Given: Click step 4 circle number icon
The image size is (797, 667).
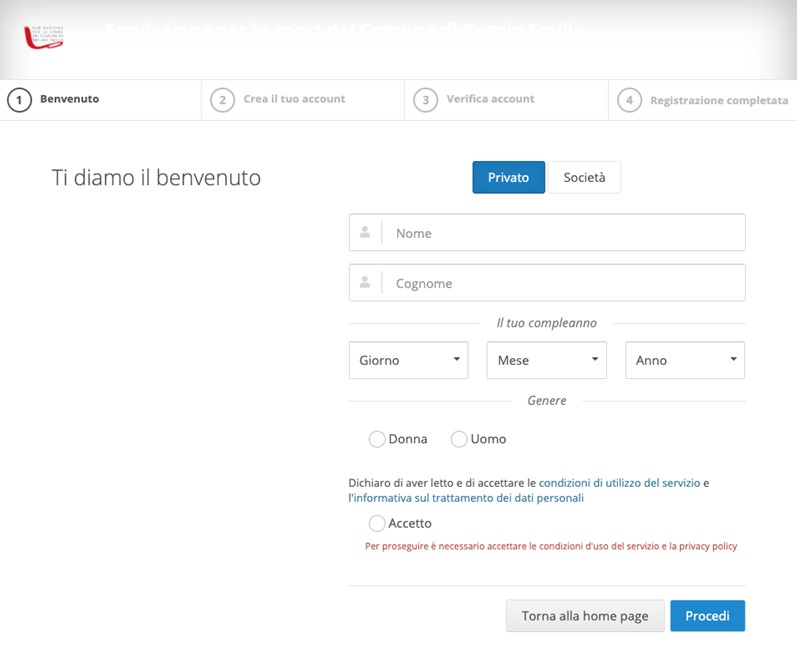Looking at the screenshot, I should (x=629, y=100).
